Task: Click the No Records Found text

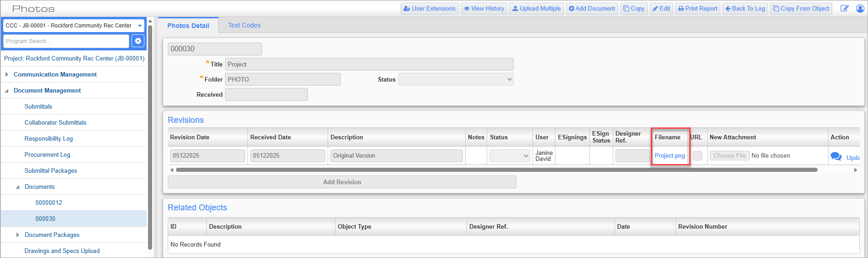Action: click(x=195, y=244)
